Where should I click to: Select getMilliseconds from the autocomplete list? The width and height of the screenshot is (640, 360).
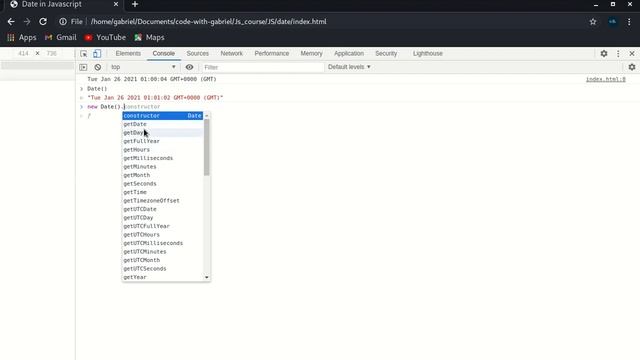pos(163,158)
